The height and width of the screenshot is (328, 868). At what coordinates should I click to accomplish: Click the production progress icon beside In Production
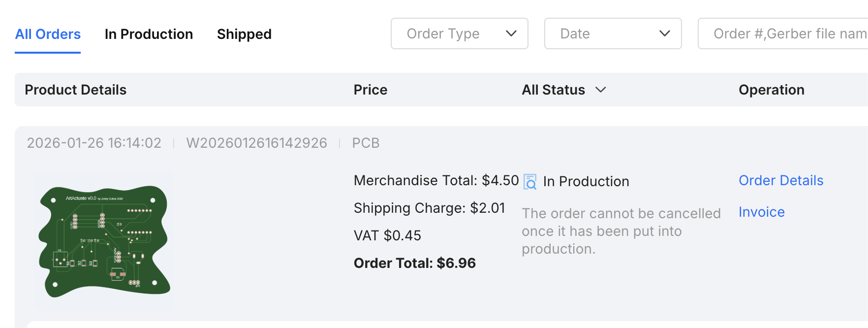point(530,182)
